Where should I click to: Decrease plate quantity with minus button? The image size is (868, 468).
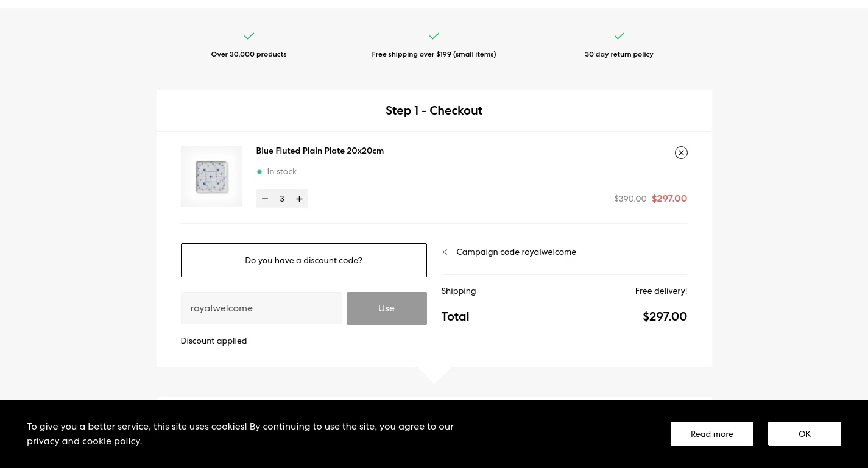pos(265,199)
